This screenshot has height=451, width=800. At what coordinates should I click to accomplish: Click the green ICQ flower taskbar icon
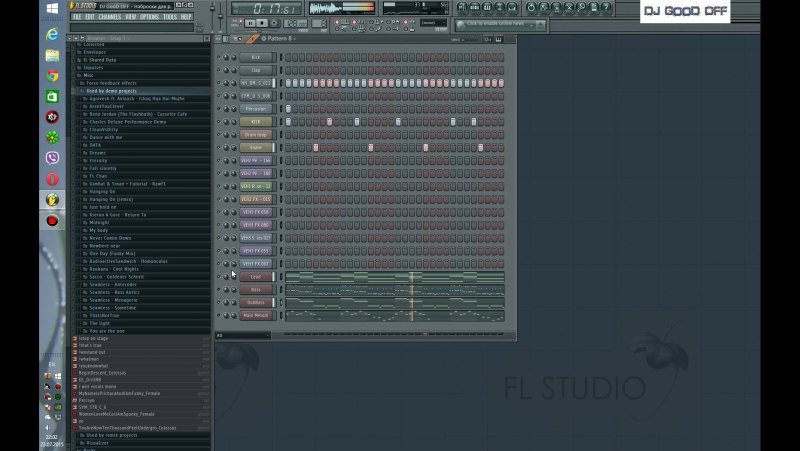(52, 137)
